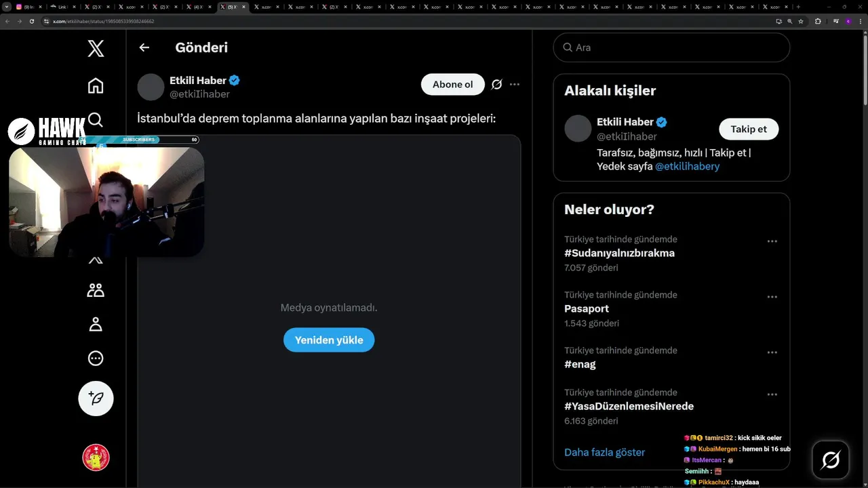This screenshot has height=488, width=868.
Task: Open a new browser tab
Action: pos(797,7)
